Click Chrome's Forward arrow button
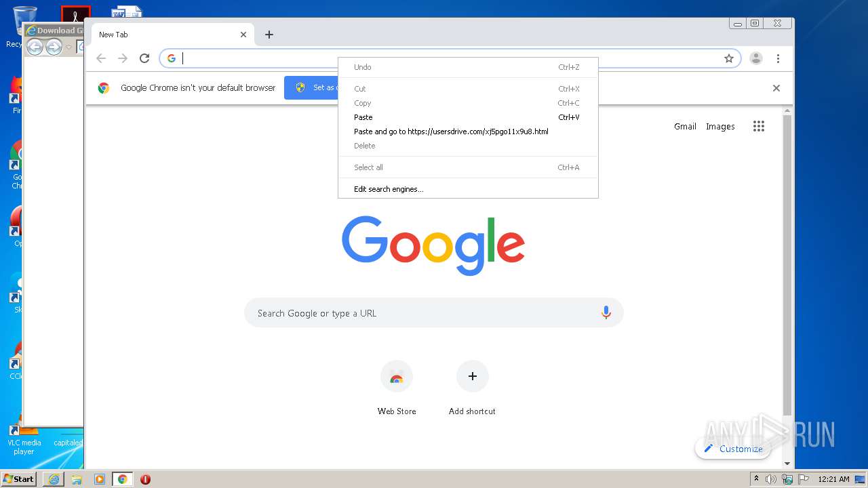The height and width of the screenshot is (488, 868). (x=123, y=58)
